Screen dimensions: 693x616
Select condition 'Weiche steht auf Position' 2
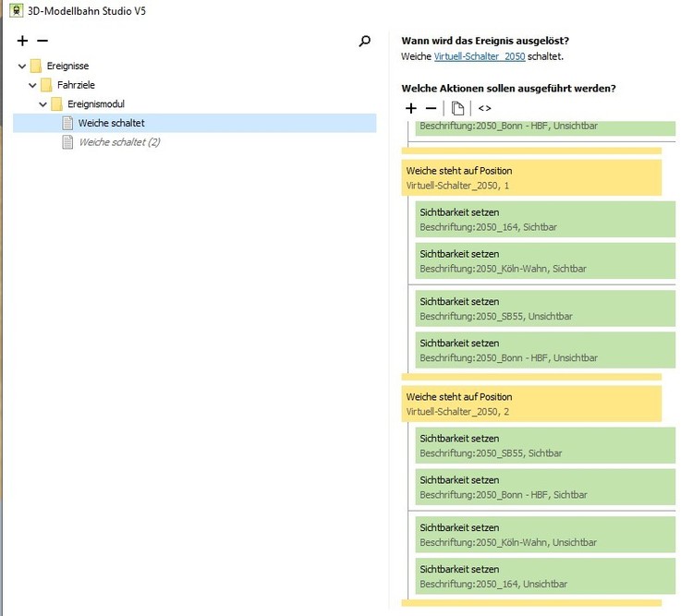tap(531, 404)
